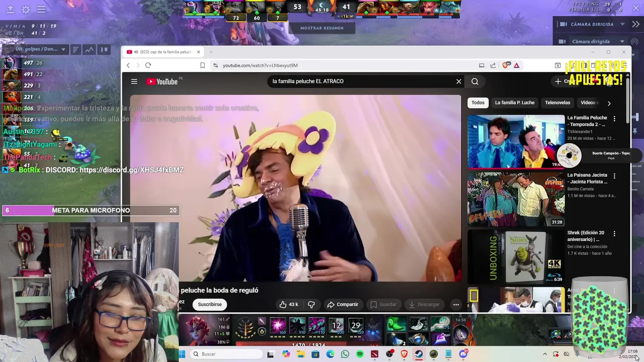Open the Windows Start menu
Screen dimensions: 644x362
click(182, 354)
